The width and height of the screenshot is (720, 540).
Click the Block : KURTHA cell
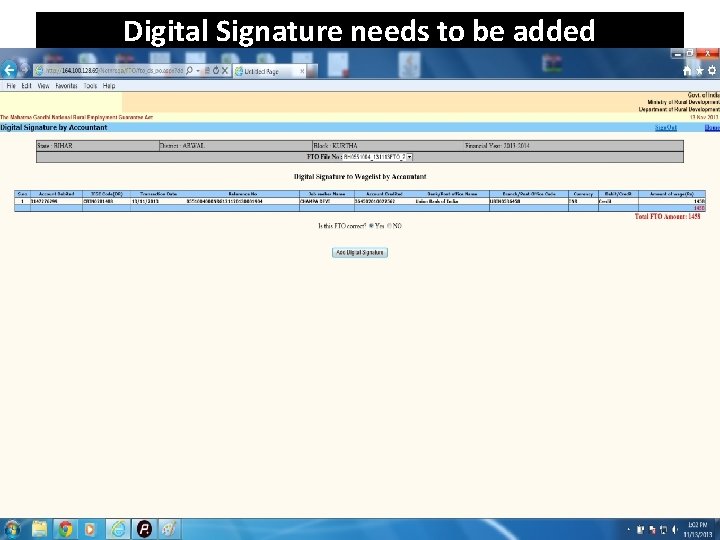(388, 146)
